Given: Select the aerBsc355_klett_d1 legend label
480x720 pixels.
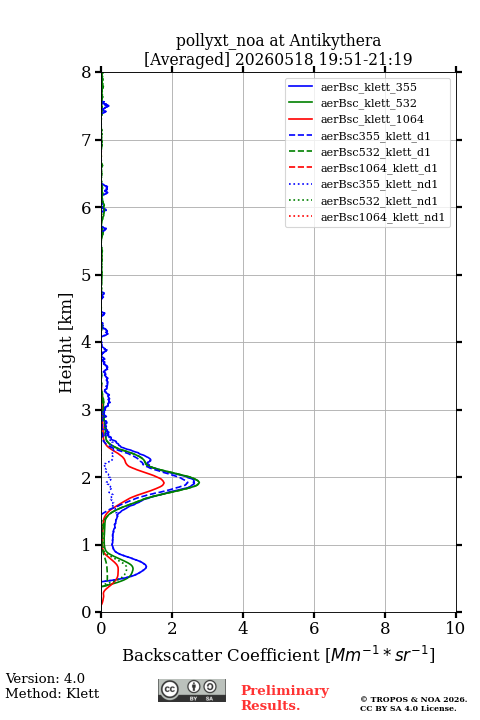Looking at the screenshot, I should tap(375, 136).
